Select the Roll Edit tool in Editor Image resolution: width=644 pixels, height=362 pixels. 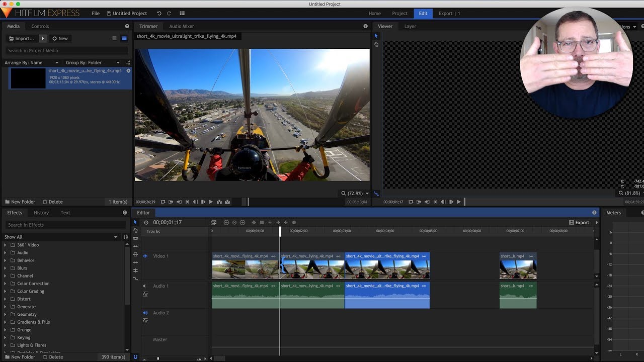135,270
